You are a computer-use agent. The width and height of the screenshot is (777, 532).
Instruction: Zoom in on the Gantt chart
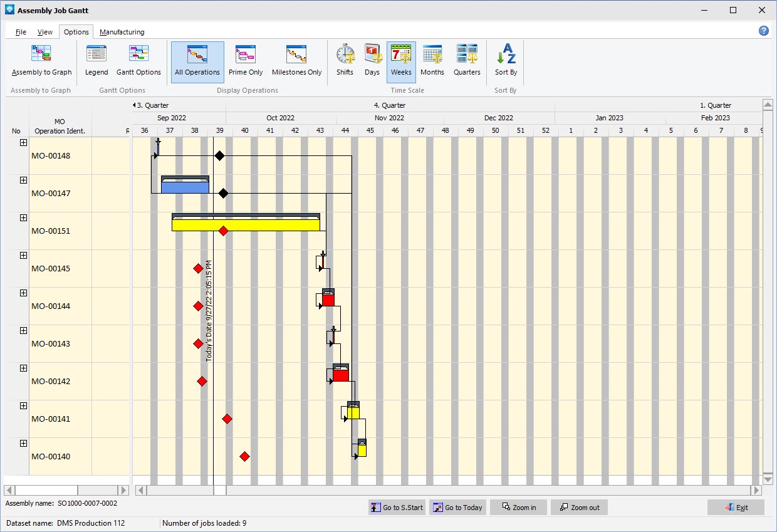(x=518, y=508)
